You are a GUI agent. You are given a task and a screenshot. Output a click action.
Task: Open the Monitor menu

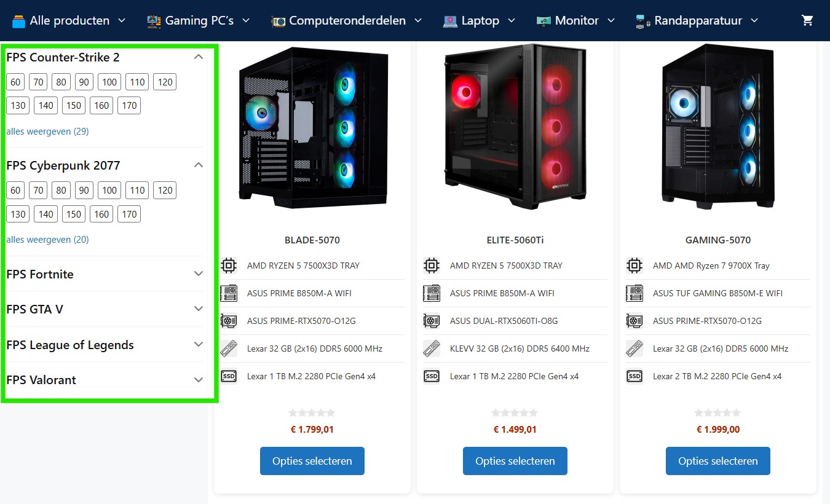point(575,20)
